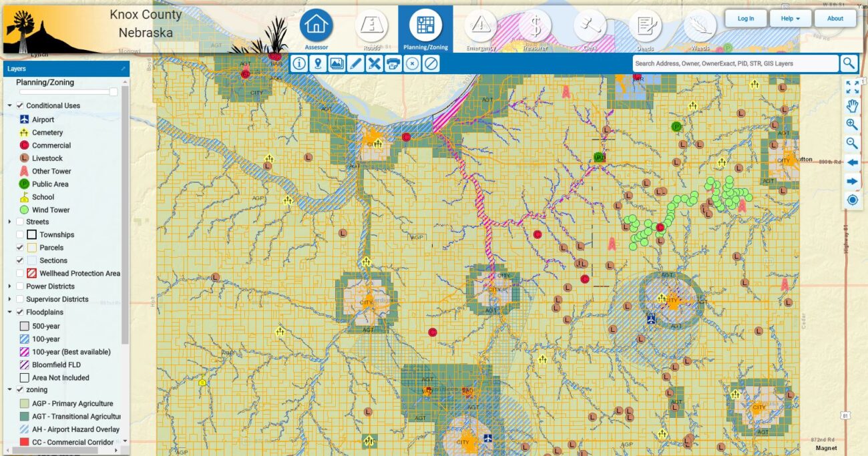
Task: Click the AGT Transitional Agriculture swatch
Action: click(x=24, y=417)
